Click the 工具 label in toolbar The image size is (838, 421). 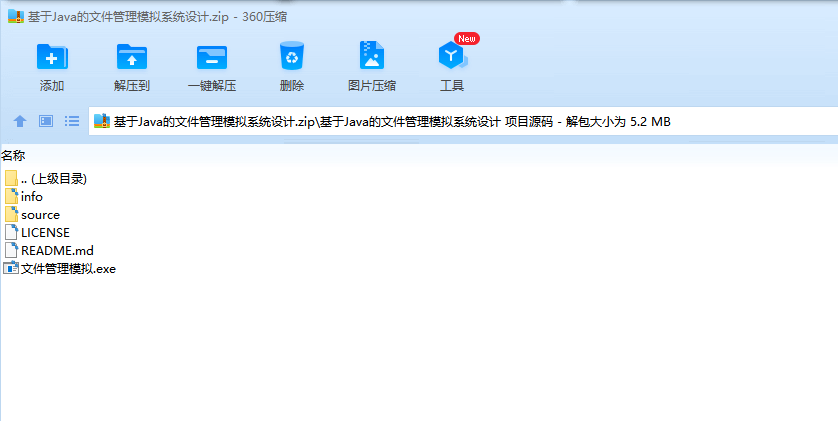(x=452, y=85)
